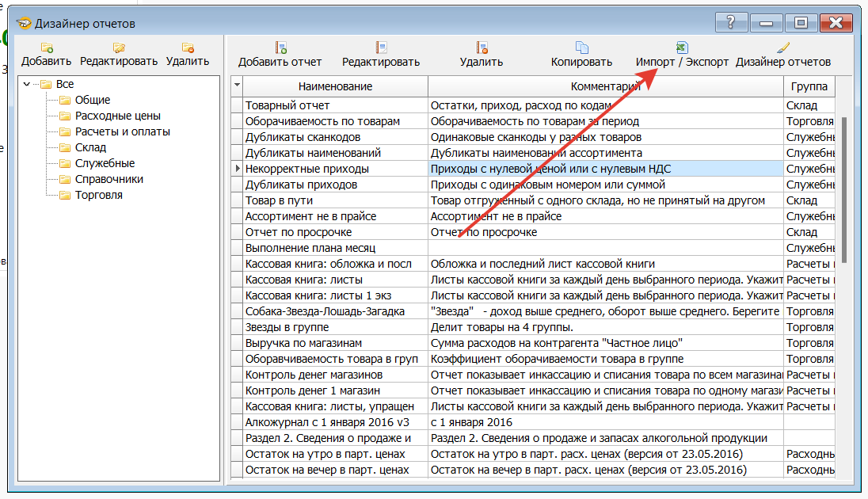868x499 pixels.
Task: Open the grid column selector dropdown arrow
Action: [236, 86]
